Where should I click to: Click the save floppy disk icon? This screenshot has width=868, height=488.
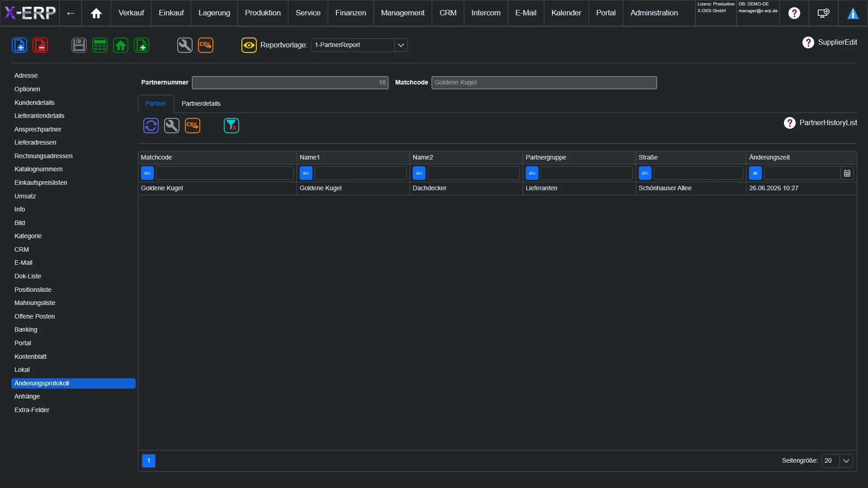[79, 45]
